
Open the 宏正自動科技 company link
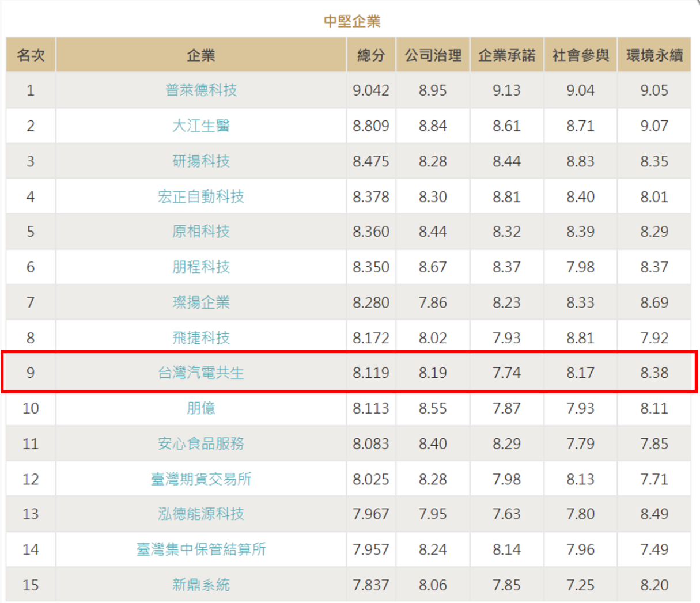200,196
